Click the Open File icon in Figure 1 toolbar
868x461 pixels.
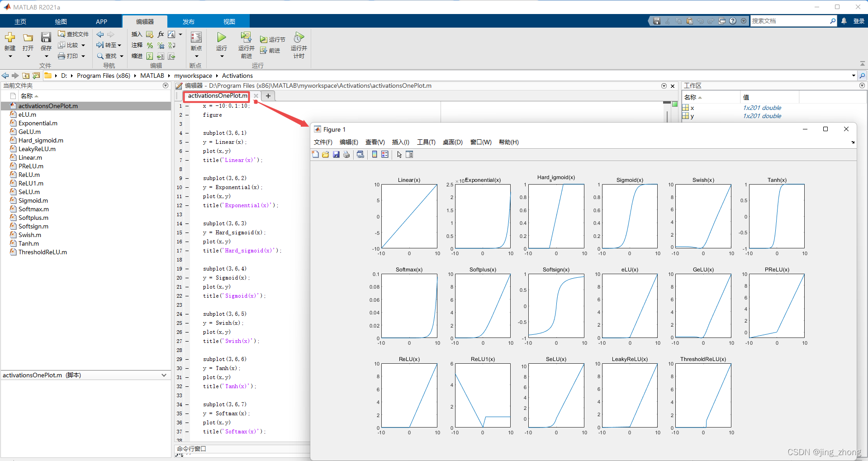click(326, 154)
